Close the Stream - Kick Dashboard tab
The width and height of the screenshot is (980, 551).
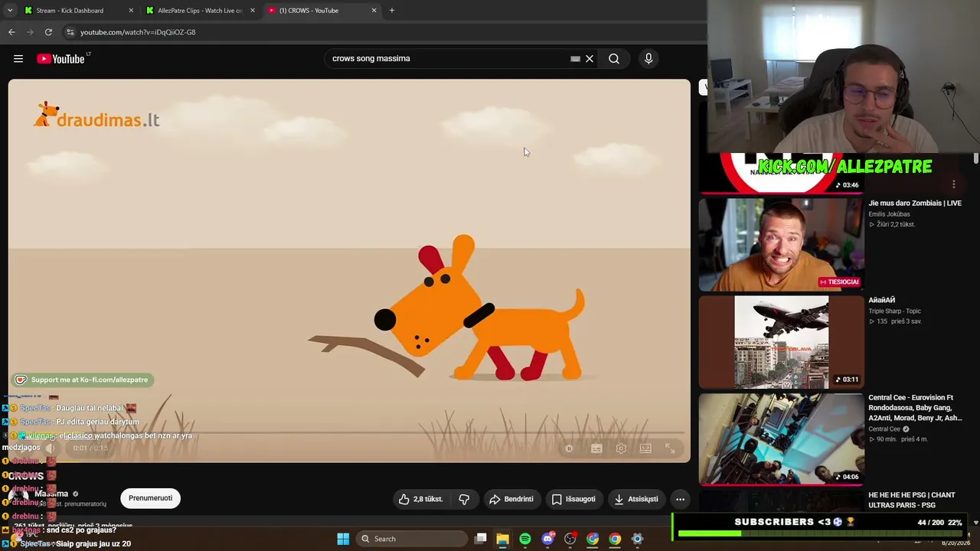(x=131, y=11)
